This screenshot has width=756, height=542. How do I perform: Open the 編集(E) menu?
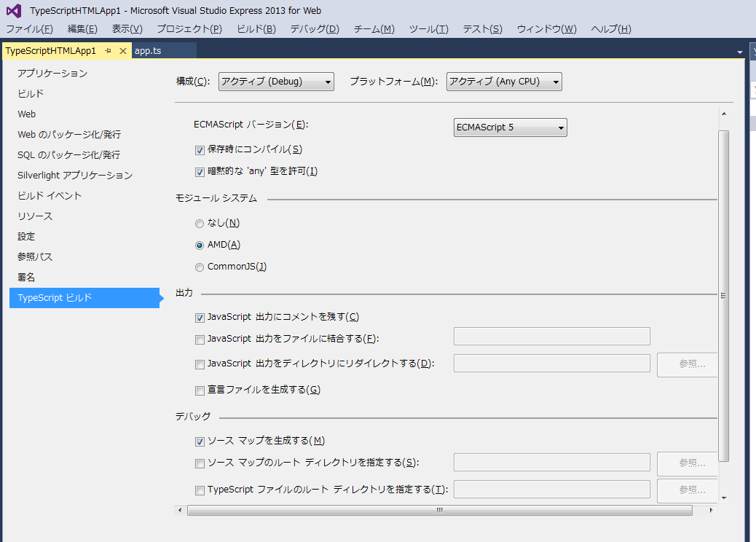click(82, 29)
